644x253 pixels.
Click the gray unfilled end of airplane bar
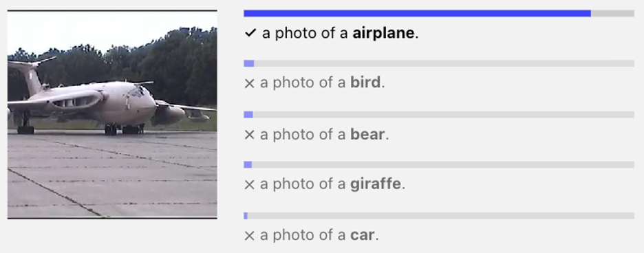click(612, 13)
